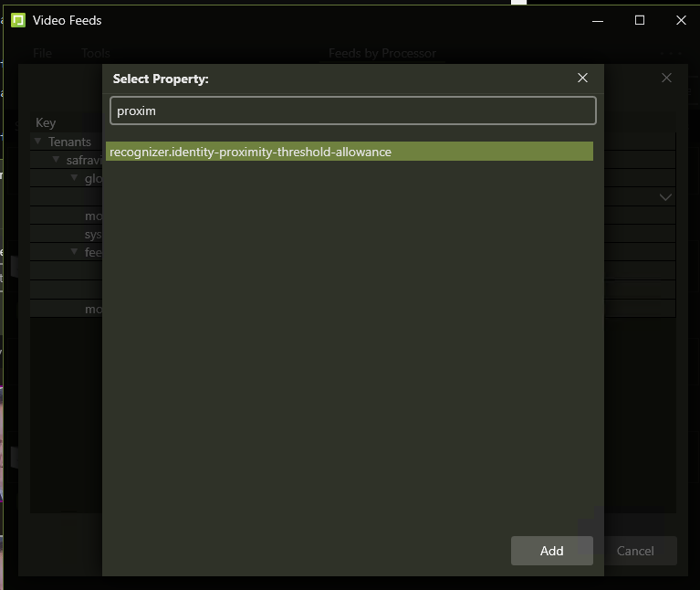Viewport: 700px width, 590px height.
Task: Select the 'sys' row in the tree
Action: click(92, 234)
